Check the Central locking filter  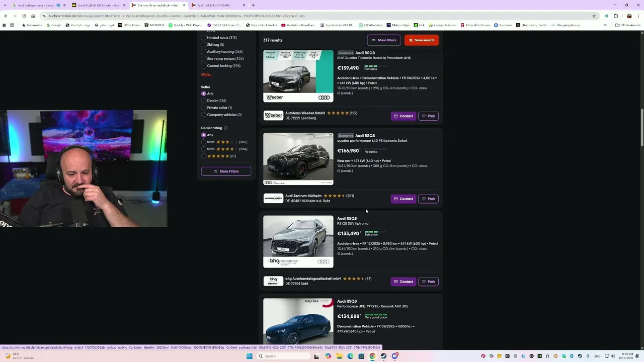tap(204, 66)
